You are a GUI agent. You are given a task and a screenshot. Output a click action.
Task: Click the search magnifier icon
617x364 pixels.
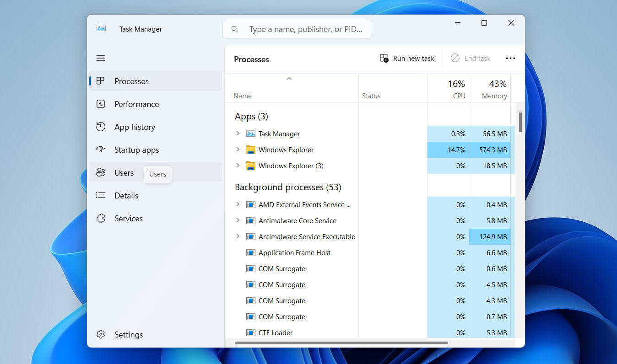click(x=235, y=29)
